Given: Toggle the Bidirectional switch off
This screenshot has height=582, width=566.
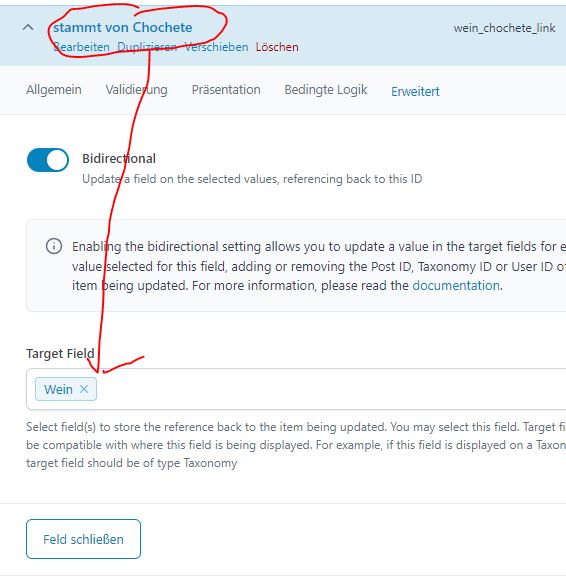Looking at the screenshot, I should (48, 160).
